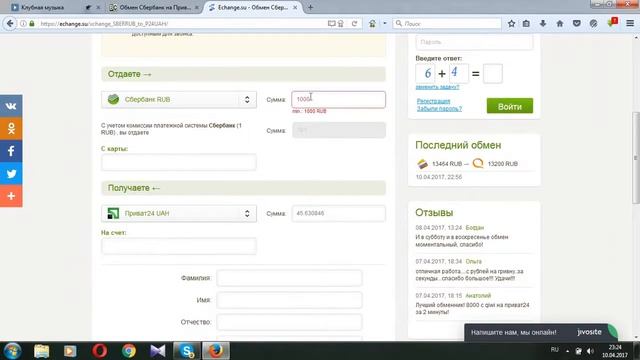Open the Регистрация link

[x=433, y=101]
